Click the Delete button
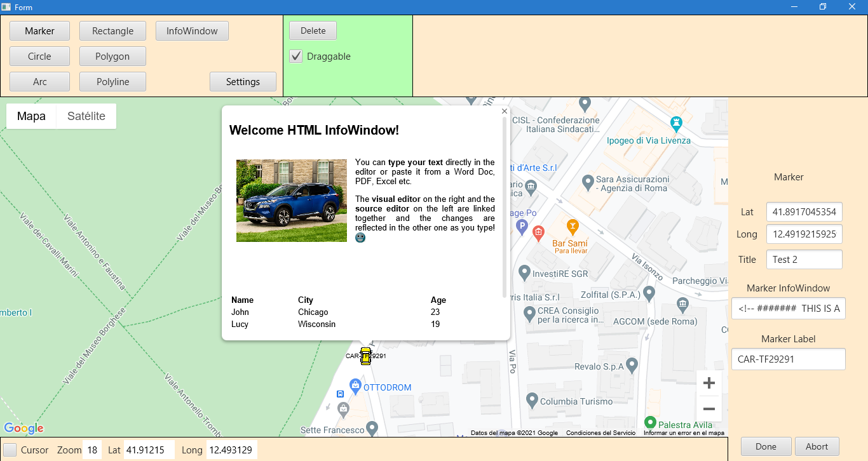The height and width of the screenshot is (461, 868). (x=313, y=30)
